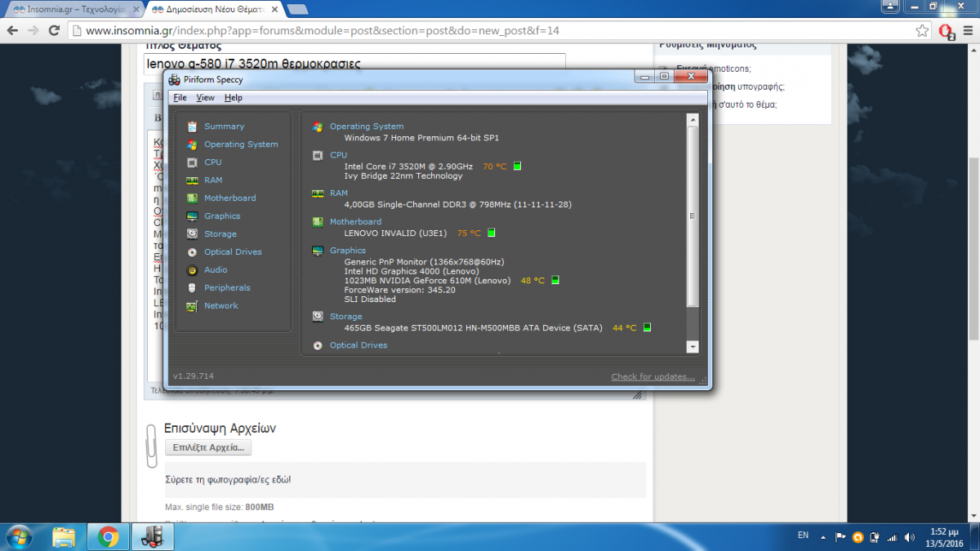Click the Check for updates link
Viewport: 980px width, 551px height.
[x=653, y=376]
